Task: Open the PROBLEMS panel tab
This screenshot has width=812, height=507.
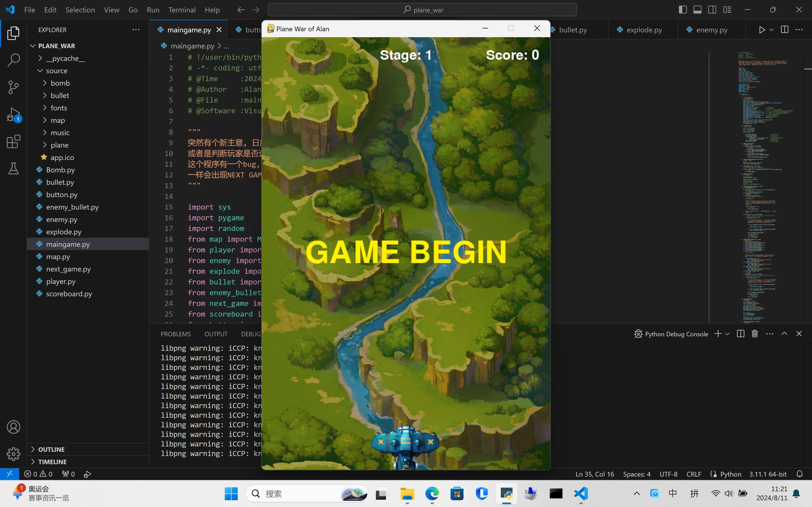Action: tap(175, 334)
